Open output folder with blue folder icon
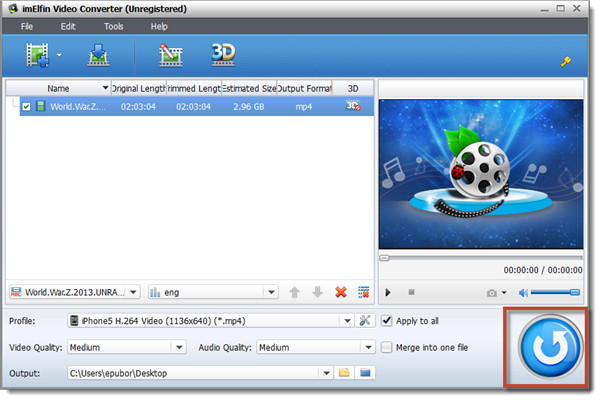The width and height of the screenshot is (600, 400). (x=365, y=372)
